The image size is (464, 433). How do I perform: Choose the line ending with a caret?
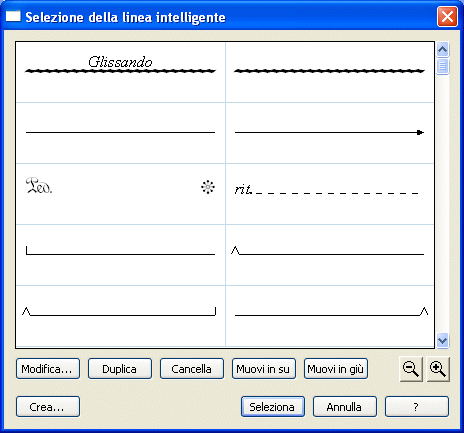pyautogui.click(x=330, y=316)
